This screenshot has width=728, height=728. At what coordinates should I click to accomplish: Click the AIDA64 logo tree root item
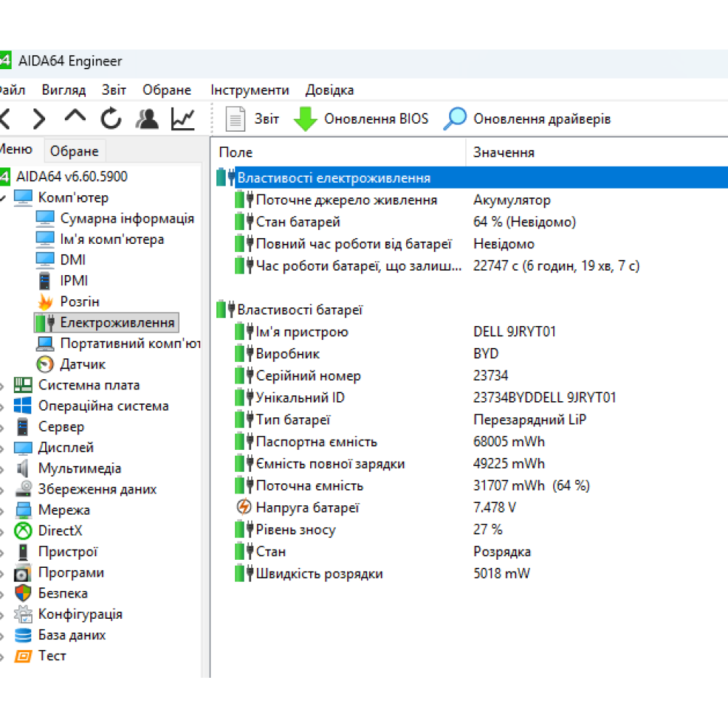6,176
